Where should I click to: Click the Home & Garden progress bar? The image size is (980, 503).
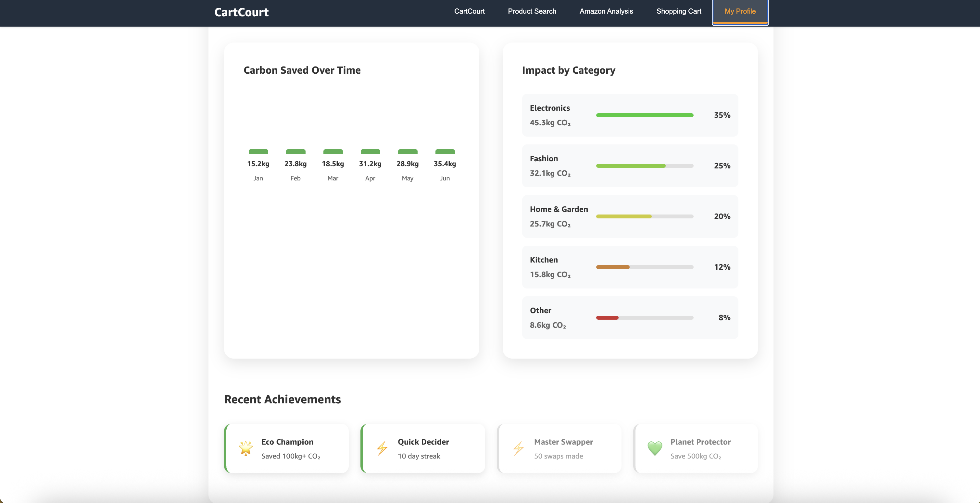(x=645, y=216)
